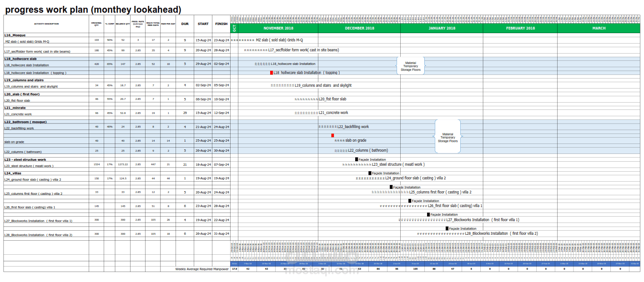Click weekly manpower value 17.9
The height and width of the screenshot is (282, 644).
[234, 269]
